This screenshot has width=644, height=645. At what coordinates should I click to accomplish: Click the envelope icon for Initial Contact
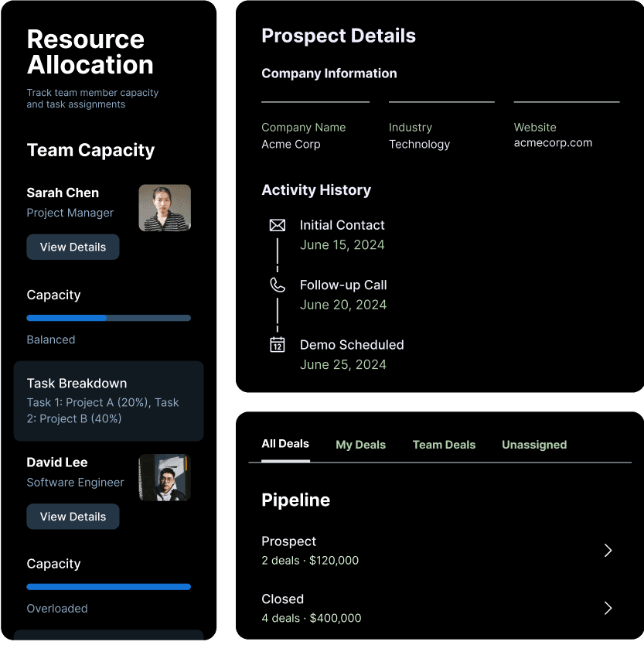pos(277,225)
